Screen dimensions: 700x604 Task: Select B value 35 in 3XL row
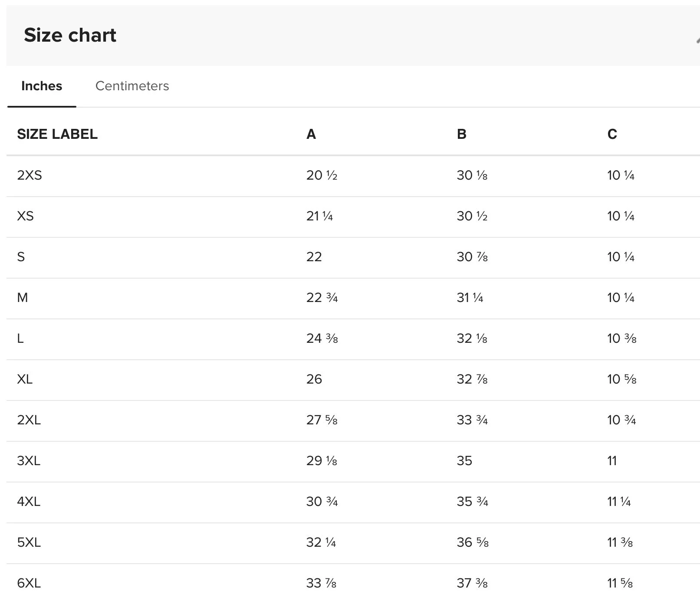pyautogui.click(x=464, y=461)
